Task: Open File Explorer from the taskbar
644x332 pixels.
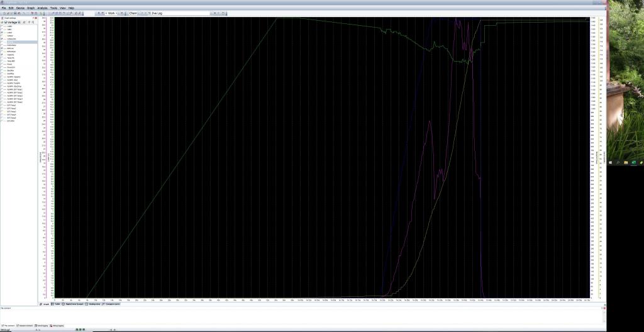Action: pos(626,162)
